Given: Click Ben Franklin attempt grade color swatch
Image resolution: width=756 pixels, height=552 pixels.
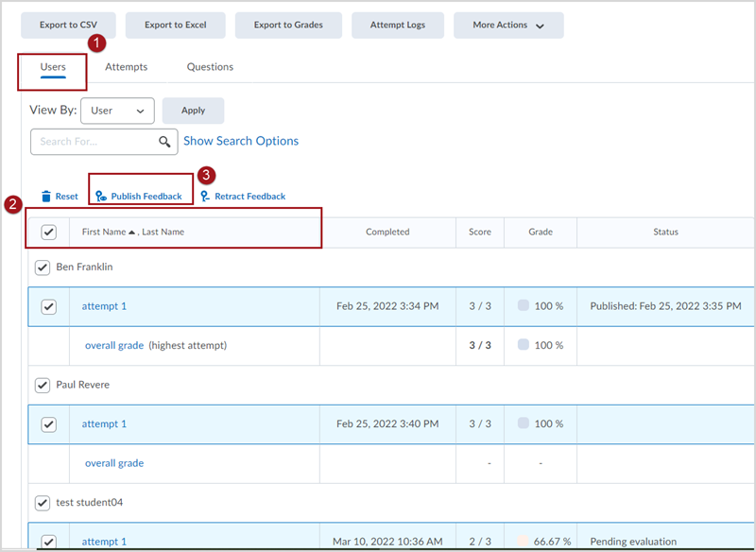Looking at the screenshot, I should 524,305.
